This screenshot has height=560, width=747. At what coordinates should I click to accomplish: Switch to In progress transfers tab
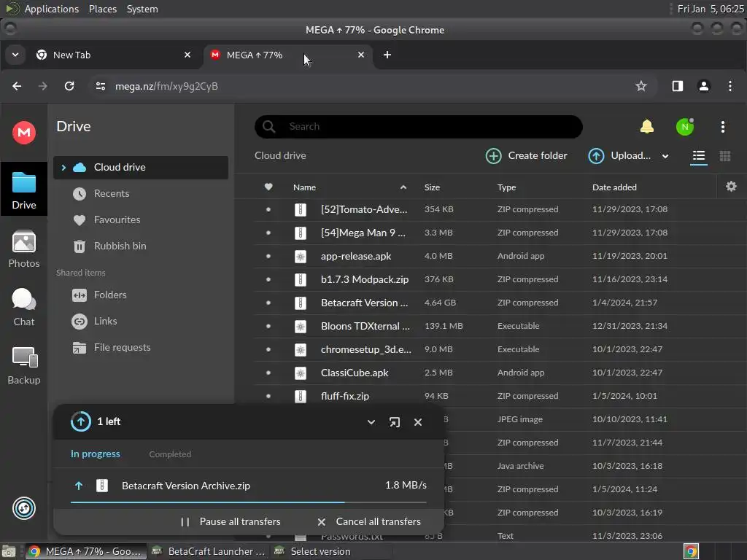pyautogui.click(x=96, y=454)
